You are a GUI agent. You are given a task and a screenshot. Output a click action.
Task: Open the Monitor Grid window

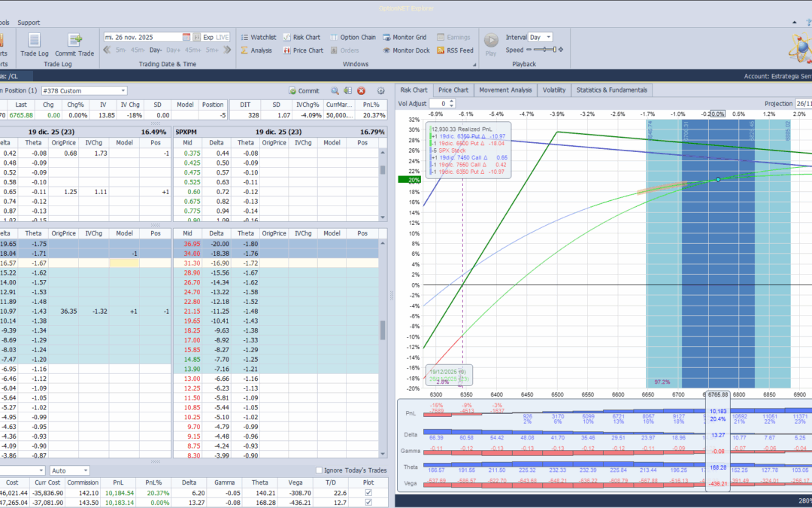click(x=404, y=38)
